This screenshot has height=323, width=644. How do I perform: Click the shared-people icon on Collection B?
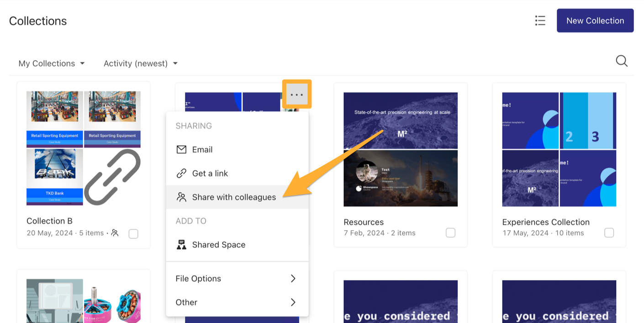[x=115, y=233]
